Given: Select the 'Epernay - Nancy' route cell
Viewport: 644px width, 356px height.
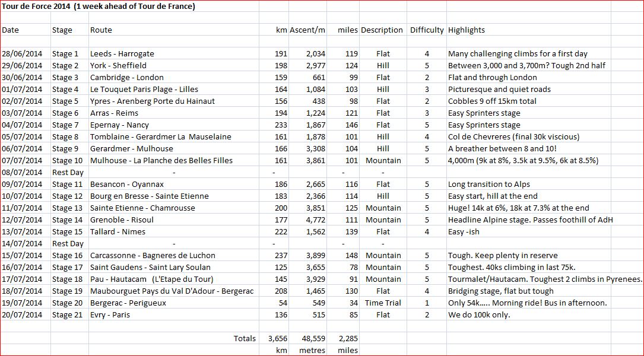Looking at the screenshot, I should point(119,125).
